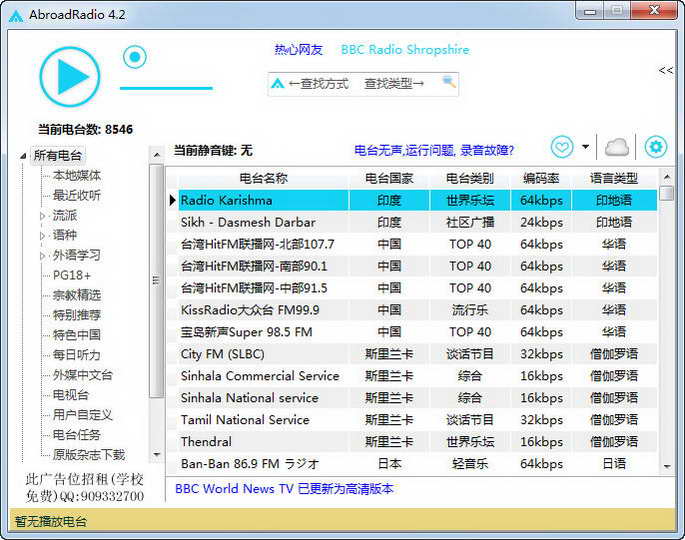Open 电台无声,运行问题,录音故障? help link
Screen dimensions: 685x540
pyautogui.click(x=434, y=151)
